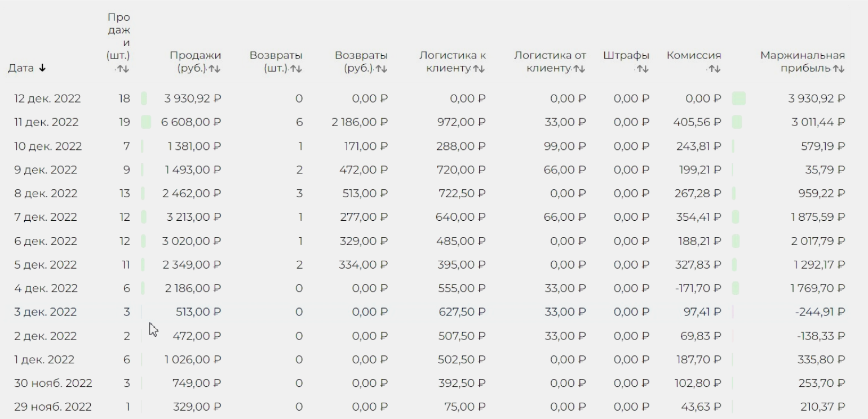Click the Дата column sort arrow
The height and width of the screenshot is (419, 868).
coord(42,68)
